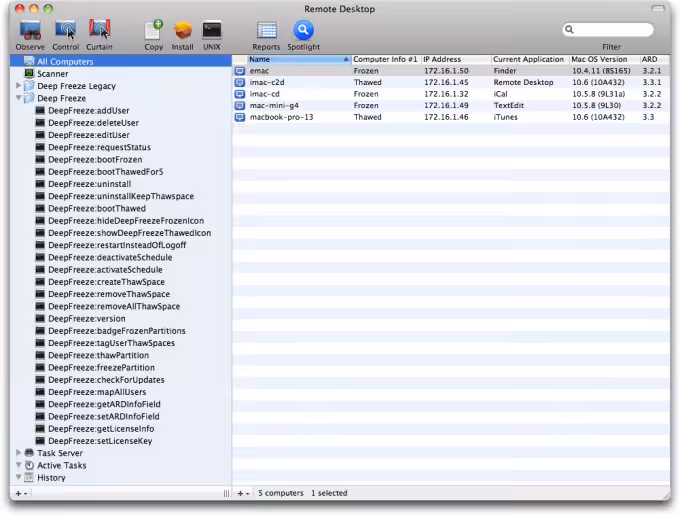Launch the Install packages icon
The image size is (680, 516).
pyautogui.click(x=183, y=35)
